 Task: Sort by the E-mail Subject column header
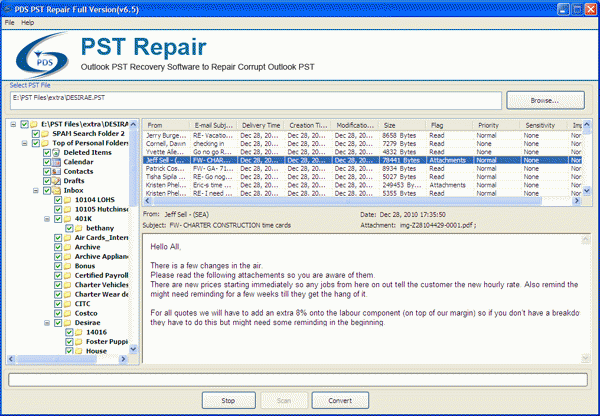[x=214, y=125]
